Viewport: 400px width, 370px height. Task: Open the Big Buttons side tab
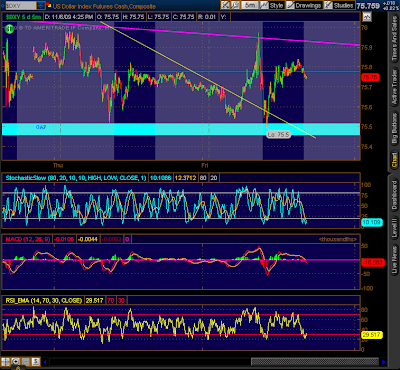click(395, 128)
